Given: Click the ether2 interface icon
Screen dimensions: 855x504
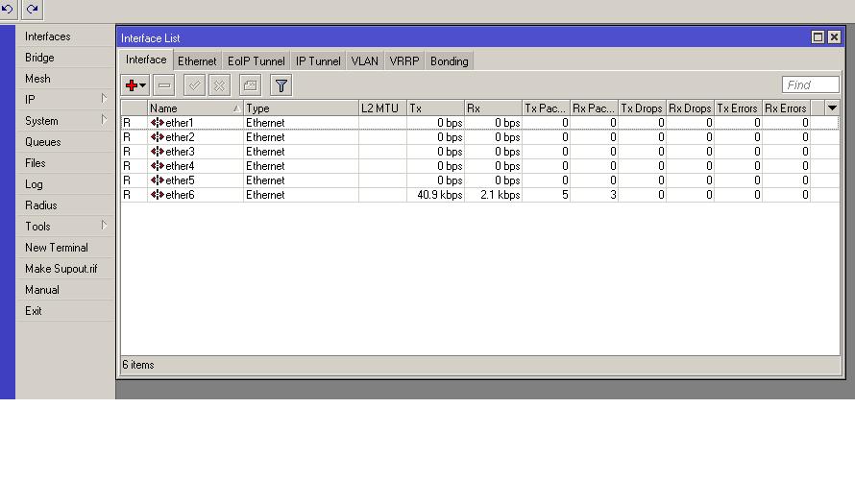Looking at the screenshot, I should (157, 136).
